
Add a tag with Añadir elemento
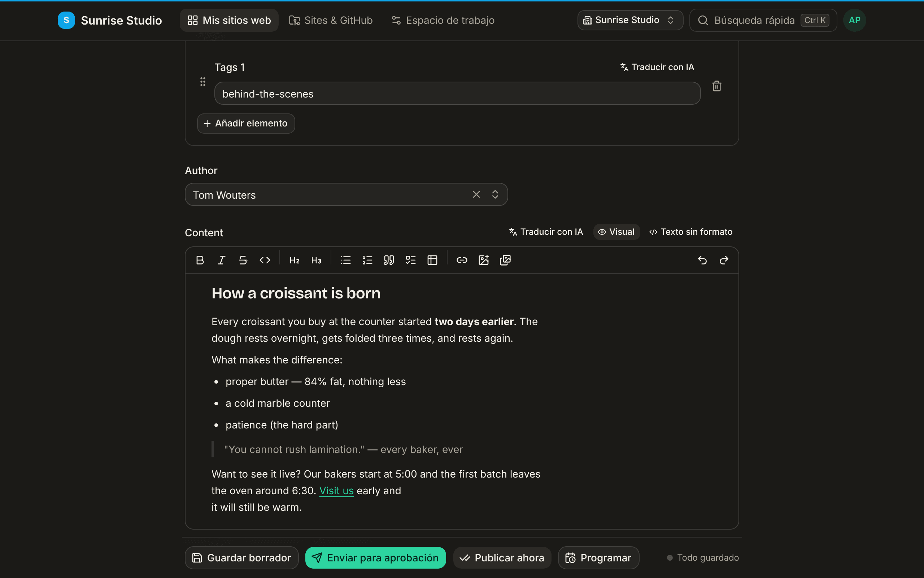click(246, 124)
